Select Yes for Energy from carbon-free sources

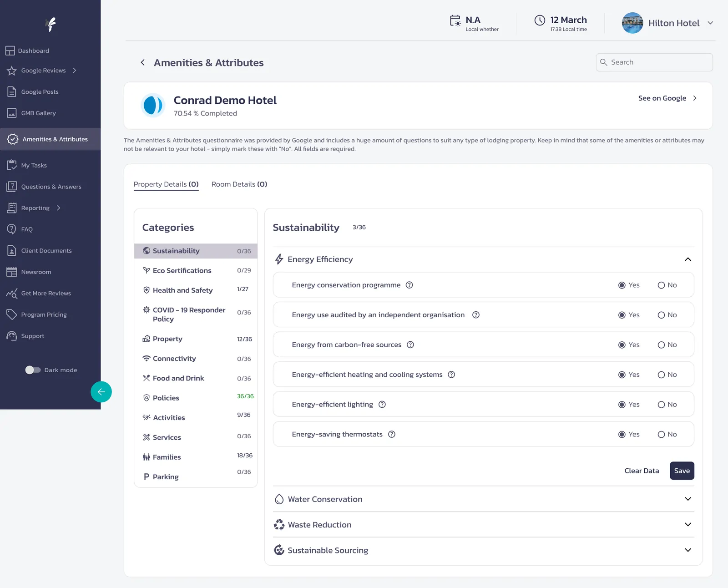(622, 345)
